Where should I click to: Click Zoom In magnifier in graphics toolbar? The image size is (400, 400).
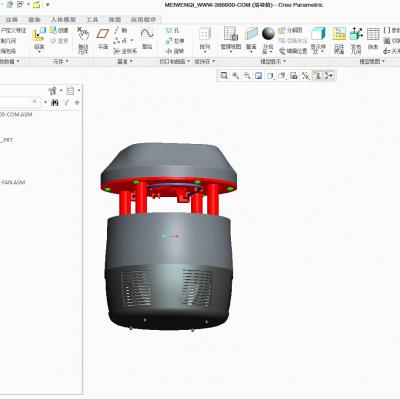[235, 76]
